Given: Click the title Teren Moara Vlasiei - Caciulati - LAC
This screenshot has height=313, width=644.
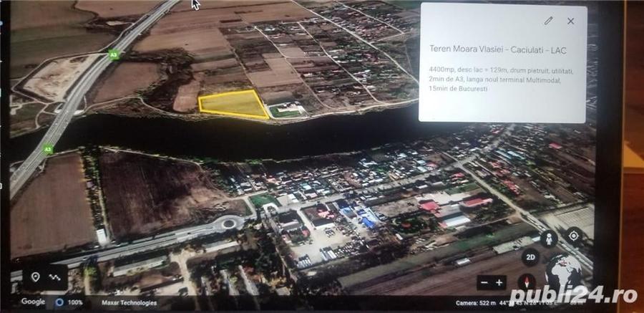Looking at the screenshot, I should coord(498,49).
